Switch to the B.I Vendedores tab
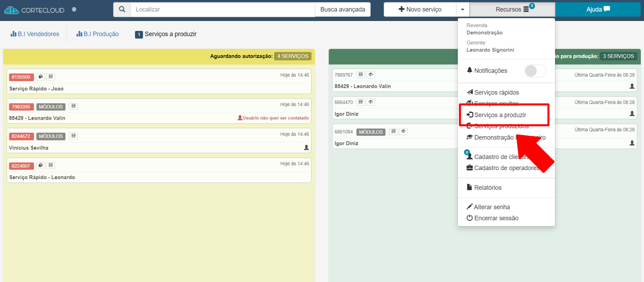Screen dimensions: 644x282 pos(35,34)
